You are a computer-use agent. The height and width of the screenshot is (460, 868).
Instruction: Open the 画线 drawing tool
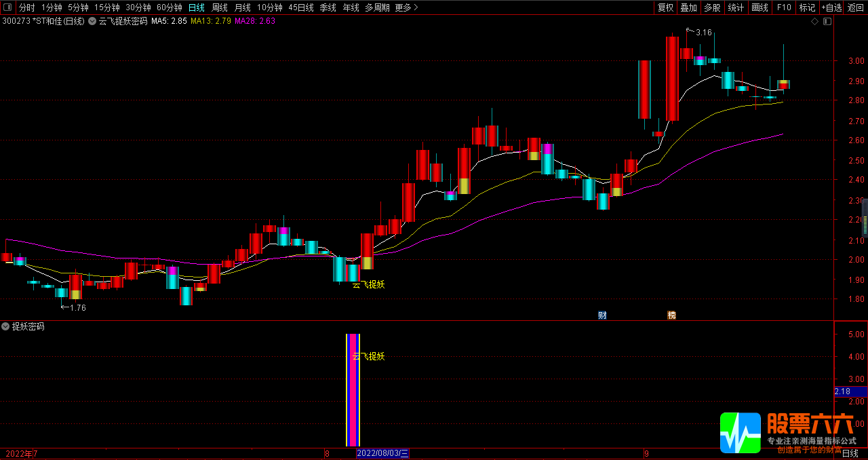pos(760,7)
